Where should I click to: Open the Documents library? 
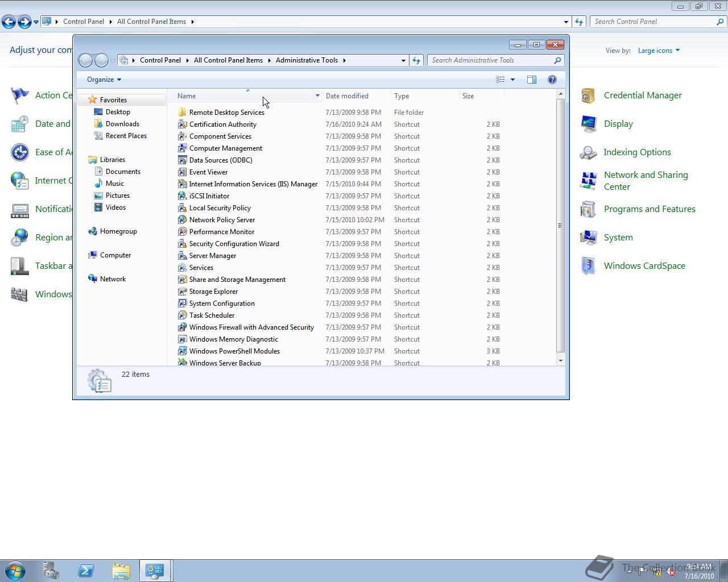[x=123, y=172]
